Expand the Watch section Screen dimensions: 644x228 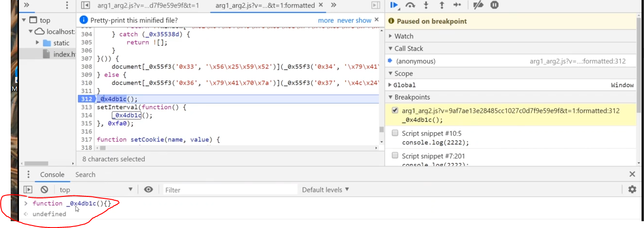click(x=404, y=36)
